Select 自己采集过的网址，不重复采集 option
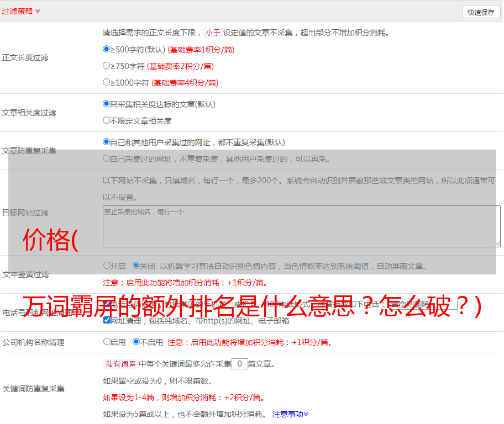The height and width of the screenshot is (424, 504). pos(106,158)
